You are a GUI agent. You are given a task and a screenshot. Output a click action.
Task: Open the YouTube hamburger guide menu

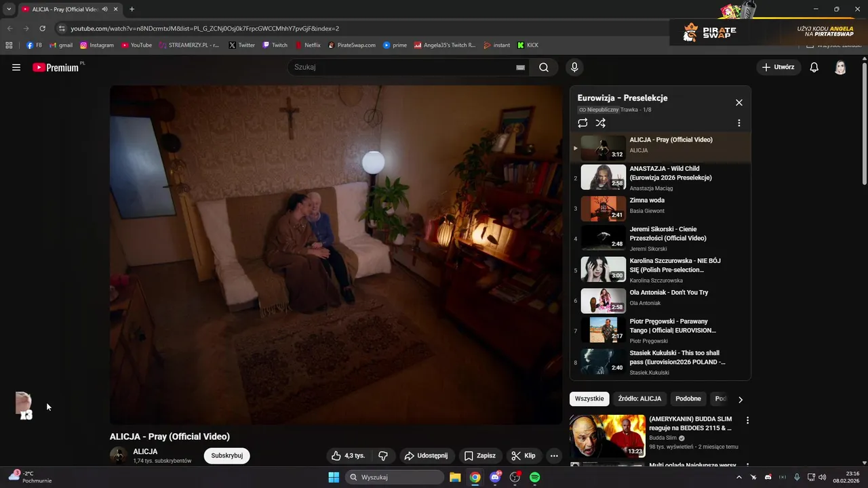16,67
